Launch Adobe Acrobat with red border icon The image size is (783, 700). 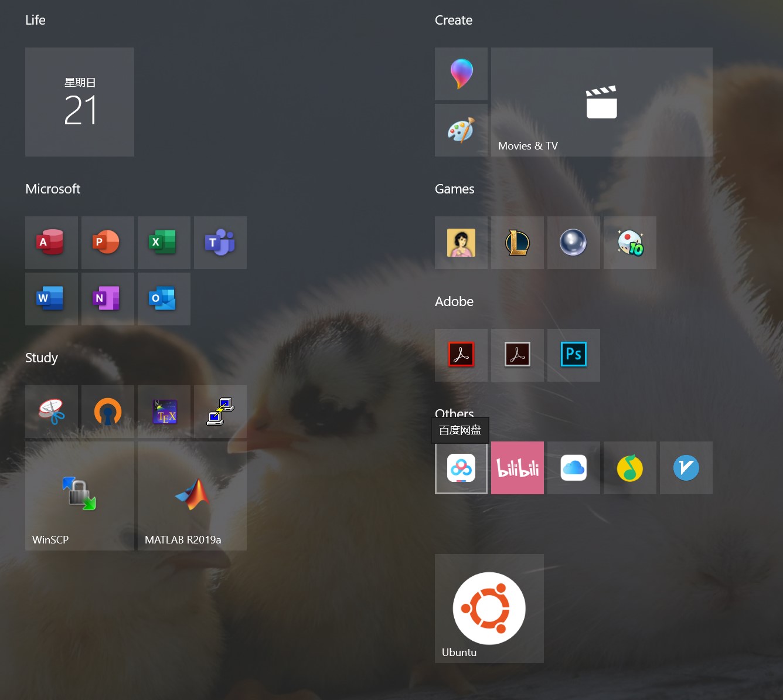461,355
